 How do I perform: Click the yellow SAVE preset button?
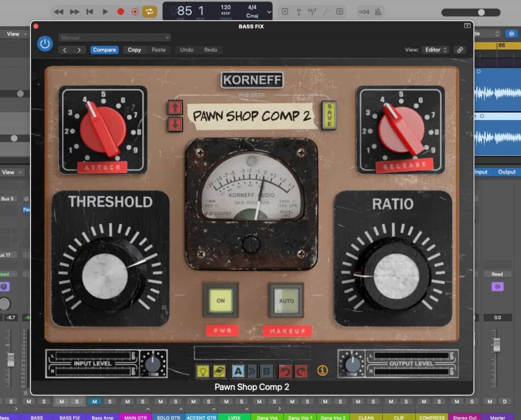click(x=329, y=115)
